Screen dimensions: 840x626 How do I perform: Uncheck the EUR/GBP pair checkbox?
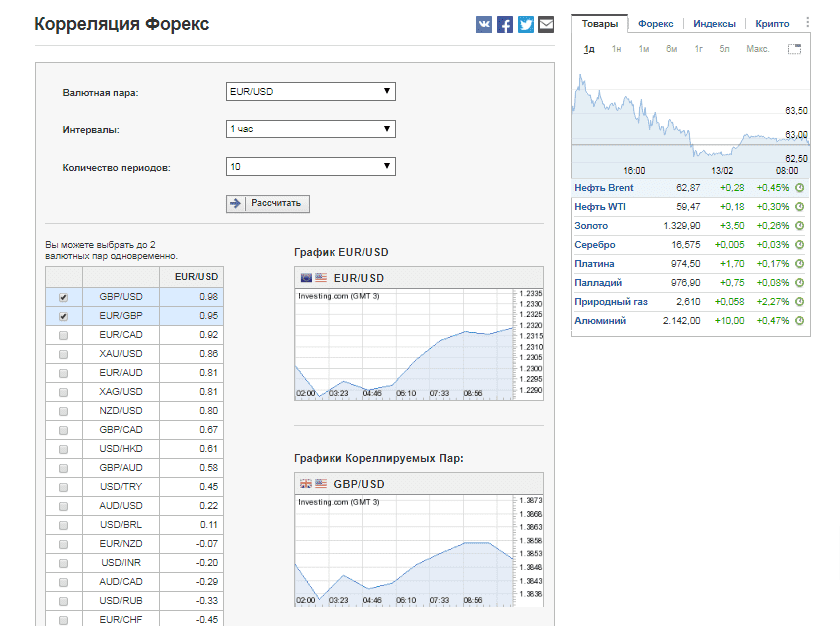(64, 316)
